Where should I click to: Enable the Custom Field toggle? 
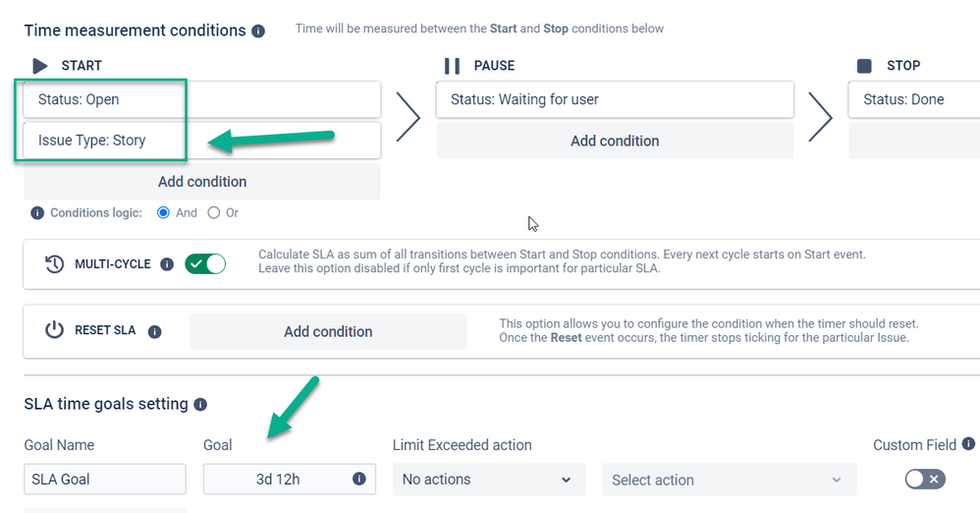[924, 480]
